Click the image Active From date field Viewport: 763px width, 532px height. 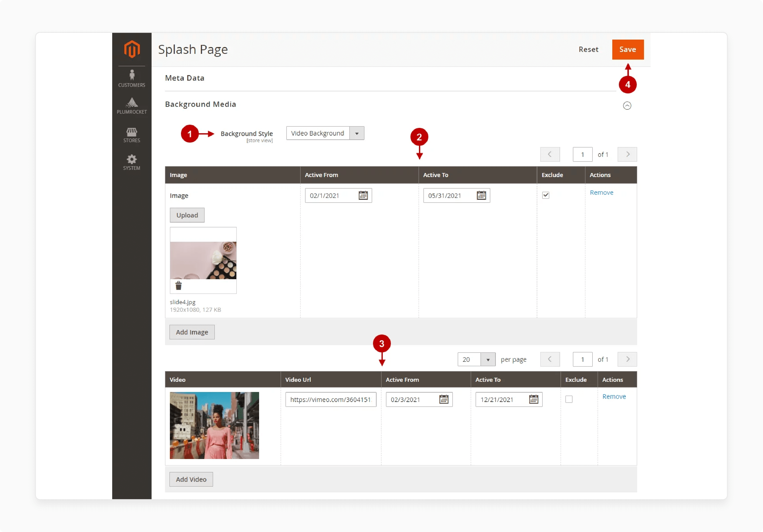pos(338,196)
